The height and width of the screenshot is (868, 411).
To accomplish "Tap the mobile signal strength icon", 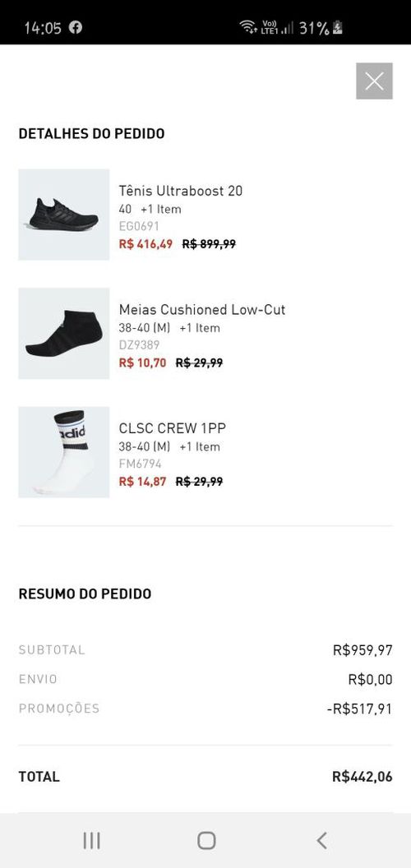I will (287, 28).
